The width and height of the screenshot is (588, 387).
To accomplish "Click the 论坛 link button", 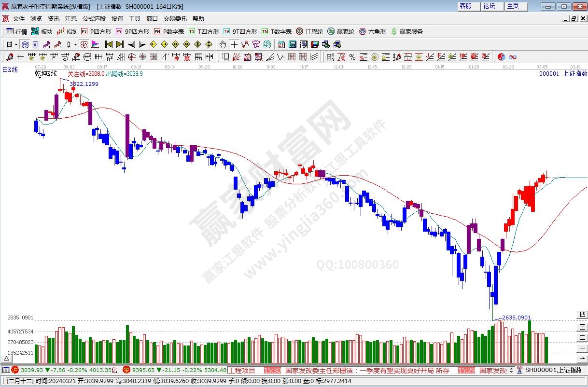I will point(490,6).
